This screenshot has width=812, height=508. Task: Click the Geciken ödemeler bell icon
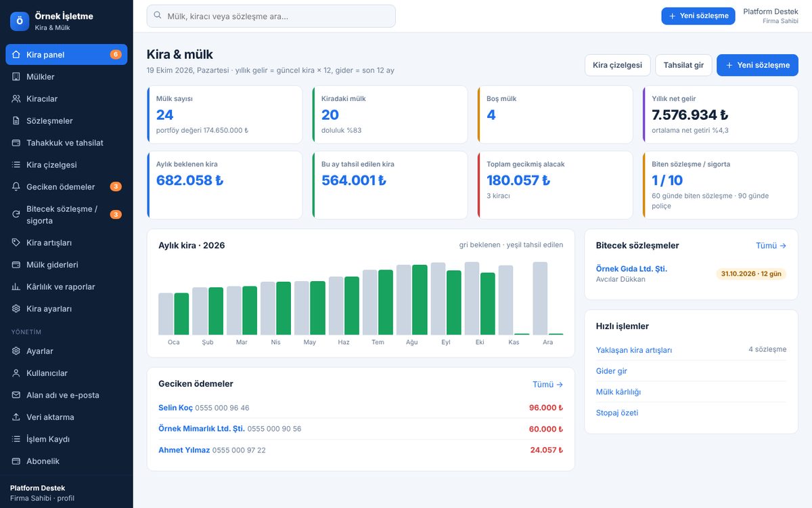pyautogui.click(x=16, y=187)
